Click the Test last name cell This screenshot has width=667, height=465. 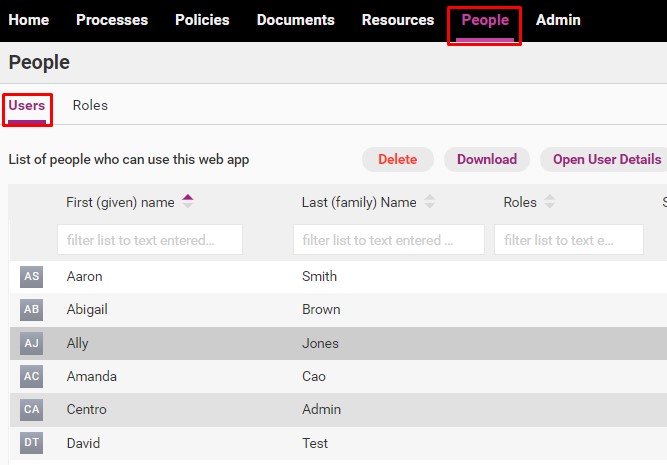(315, 443)
